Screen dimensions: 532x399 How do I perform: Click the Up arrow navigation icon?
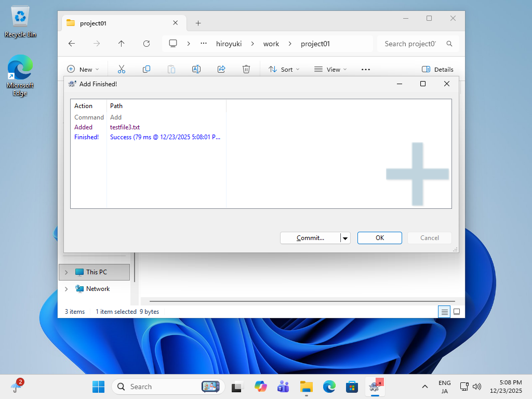point(122,44)
